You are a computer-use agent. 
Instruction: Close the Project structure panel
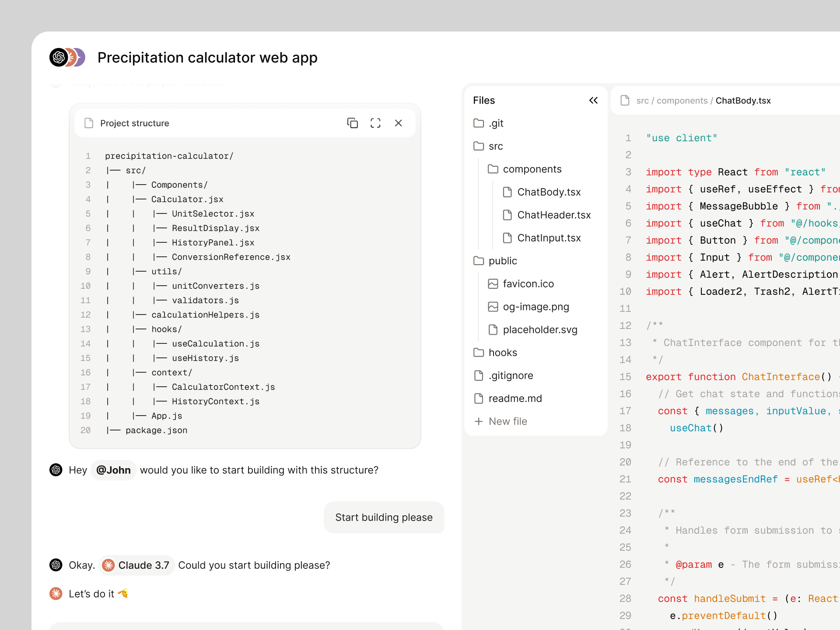pos(398,123)
